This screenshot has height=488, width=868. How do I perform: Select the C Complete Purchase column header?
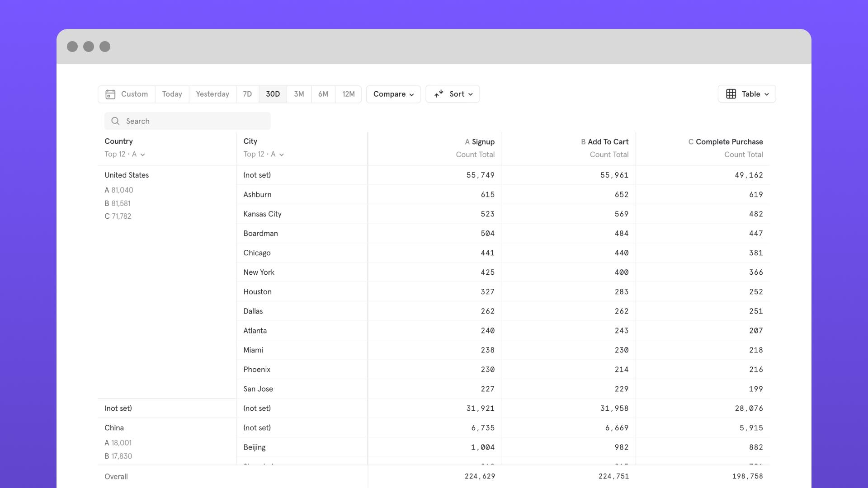[x=725, y=141]
